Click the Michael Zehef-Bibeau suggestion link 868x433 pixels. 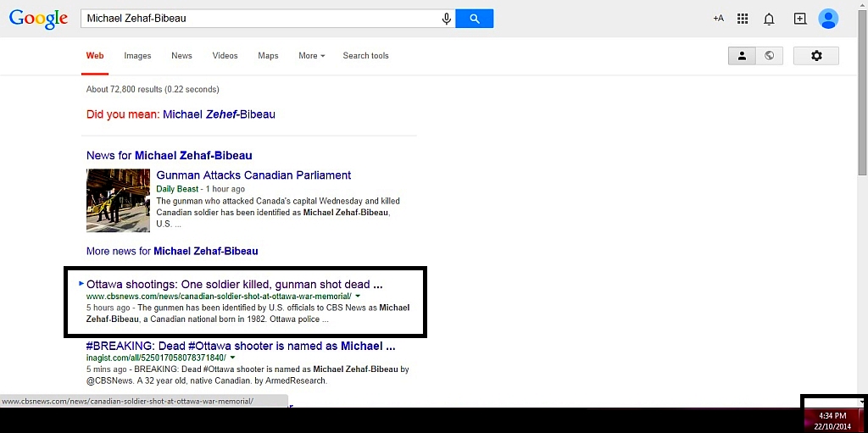click(x=219, y=114)
